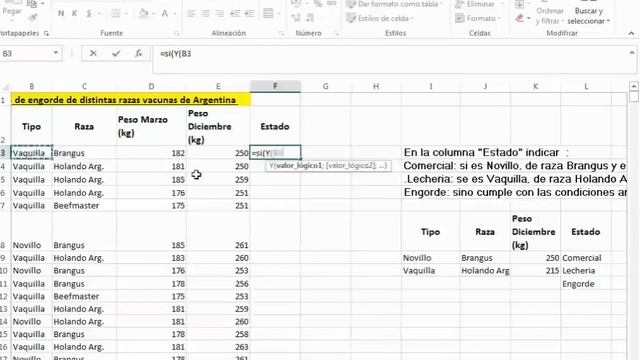Increase decimal places

pyautogui.click(x=296, y=18)
